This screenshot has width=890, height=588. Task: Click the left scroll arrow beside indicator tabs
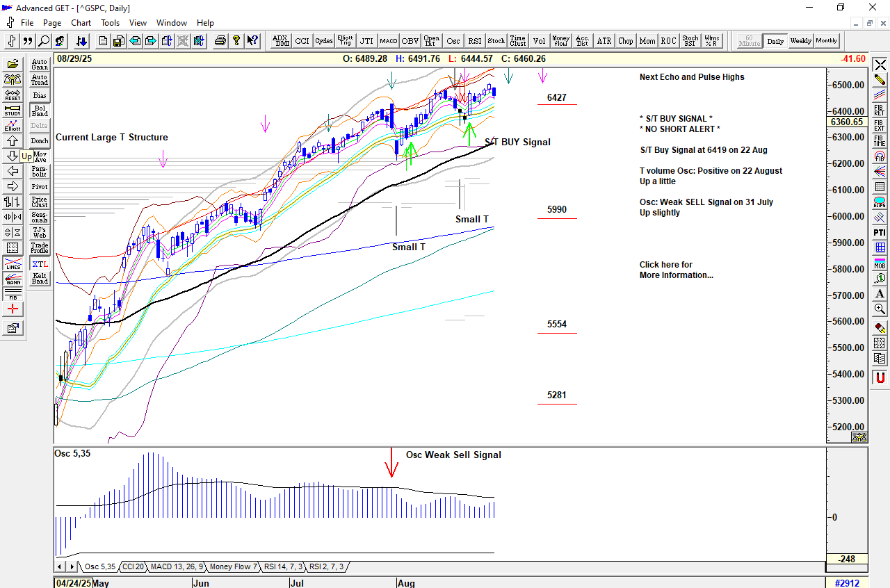click(60, 567)
